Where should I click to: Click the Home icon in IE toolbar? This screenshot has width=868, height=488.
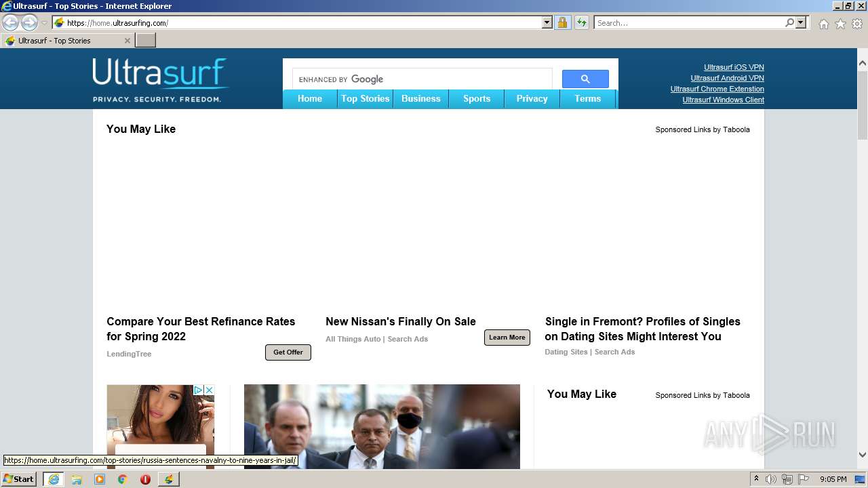(x=823, y=24)
